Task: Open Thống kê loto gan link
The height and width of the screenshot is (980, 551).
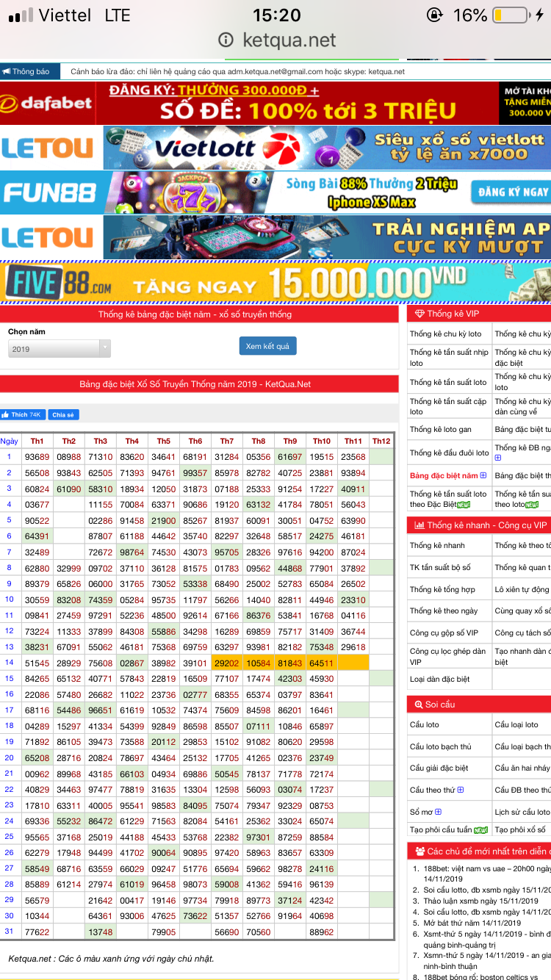Action: (441, 430)
